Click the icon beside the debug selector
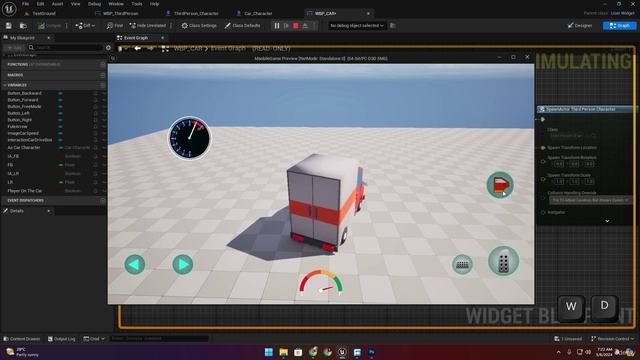 click(392, 26)
